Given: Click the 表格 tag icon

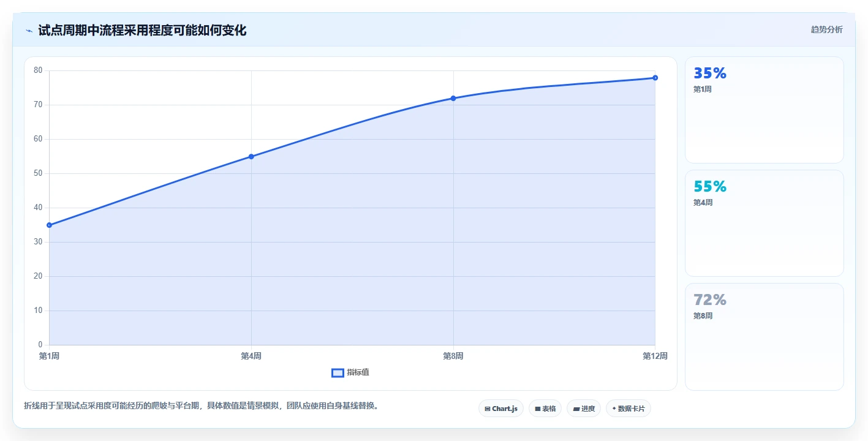Looking at the screenshot, I should coord(537,409).
